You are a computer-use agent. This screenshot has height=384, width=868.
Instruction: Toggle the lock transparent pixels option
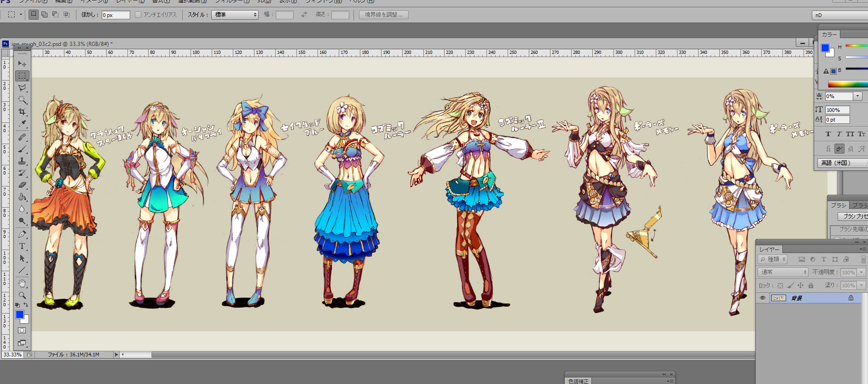780,285
